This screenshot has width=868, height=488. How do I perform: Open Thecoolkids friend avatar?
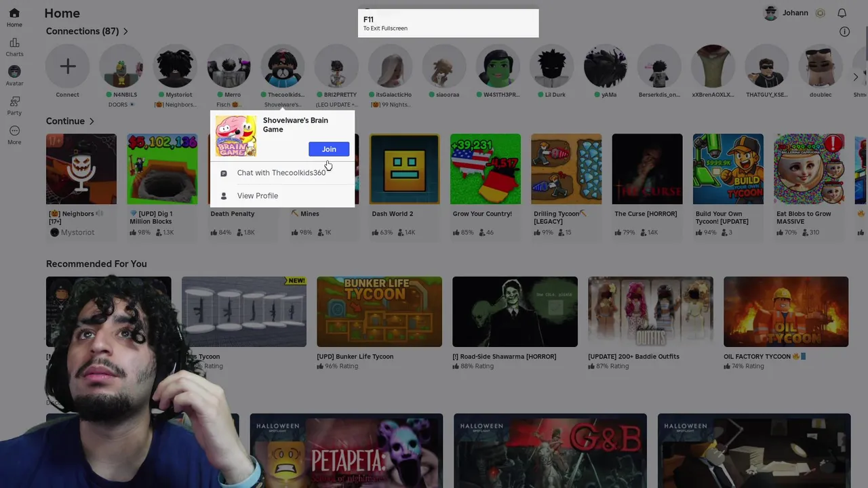pyautogui.click(x=283, y=66)
